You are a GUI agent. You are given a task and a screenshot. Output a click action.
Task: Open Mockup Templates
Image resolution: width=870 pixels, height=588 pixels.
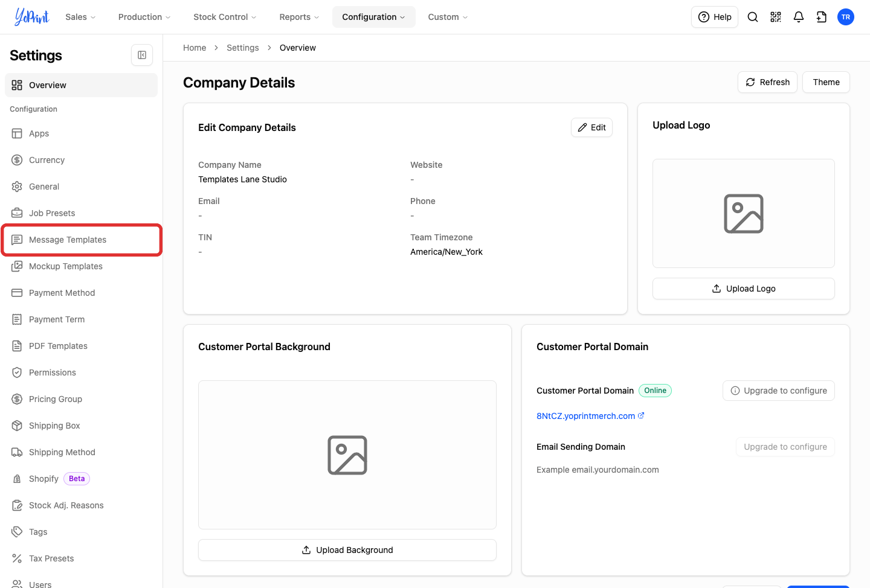click(81, 266)
